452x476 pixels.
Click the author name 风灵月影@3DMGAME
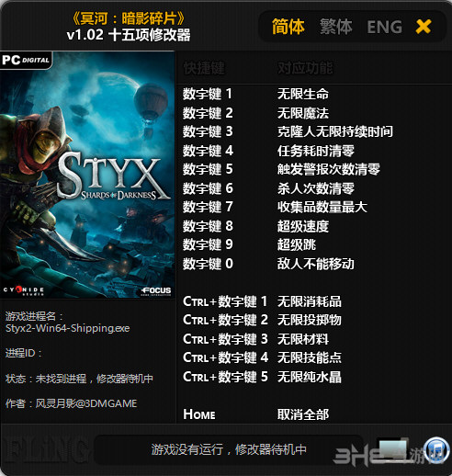(x=86, y=403)
